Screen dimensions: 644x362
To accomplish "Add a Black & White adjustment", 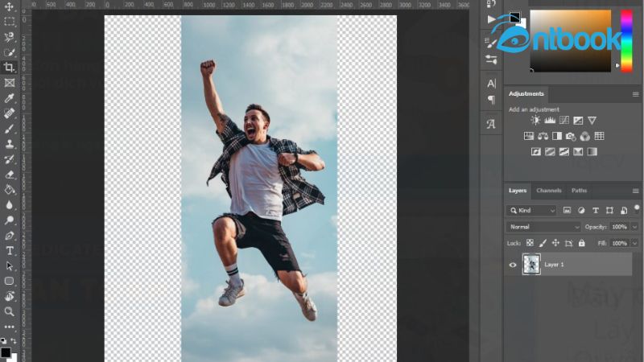I will pyautogui.click(x=557, y=136).
